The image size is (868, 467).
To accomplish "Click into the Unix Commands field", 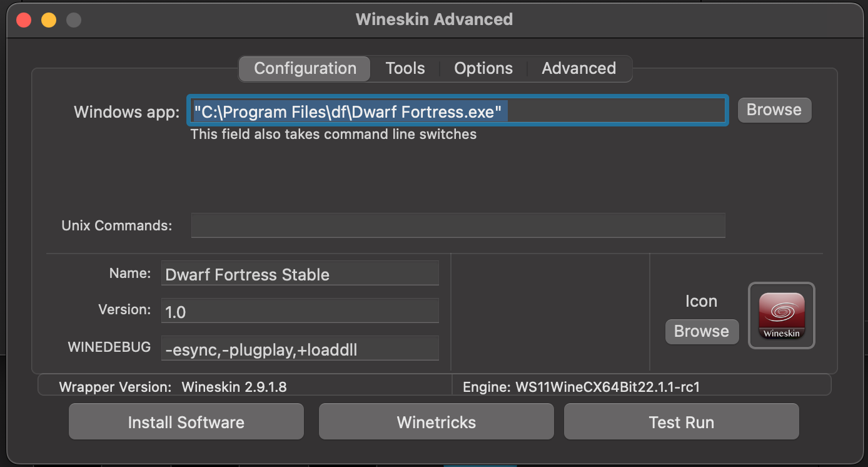I will coord(458,225).
